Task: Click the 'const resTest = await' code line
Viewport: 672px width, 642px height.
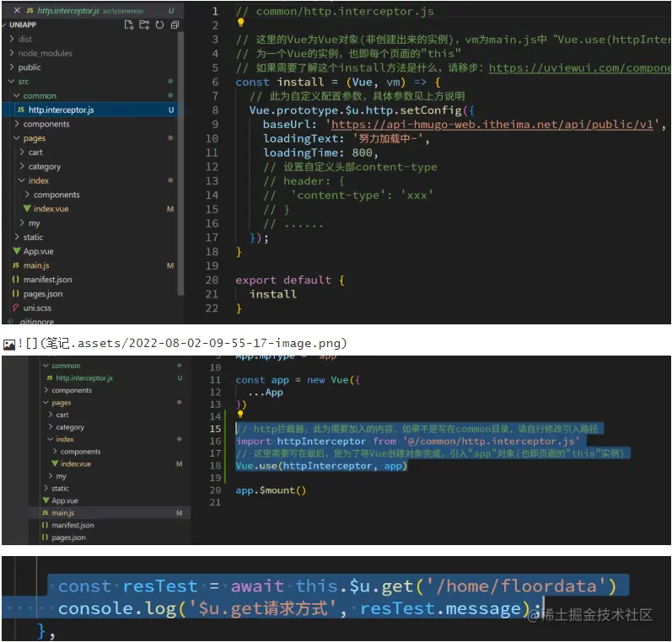Action: point(337,586)
